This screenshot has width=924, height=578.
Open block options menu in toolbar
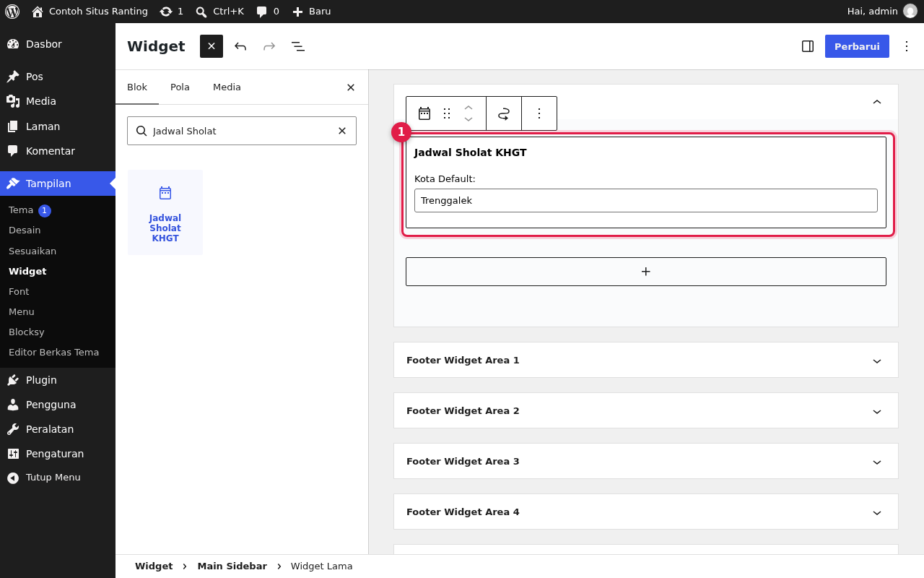click(x=539, y=113)
